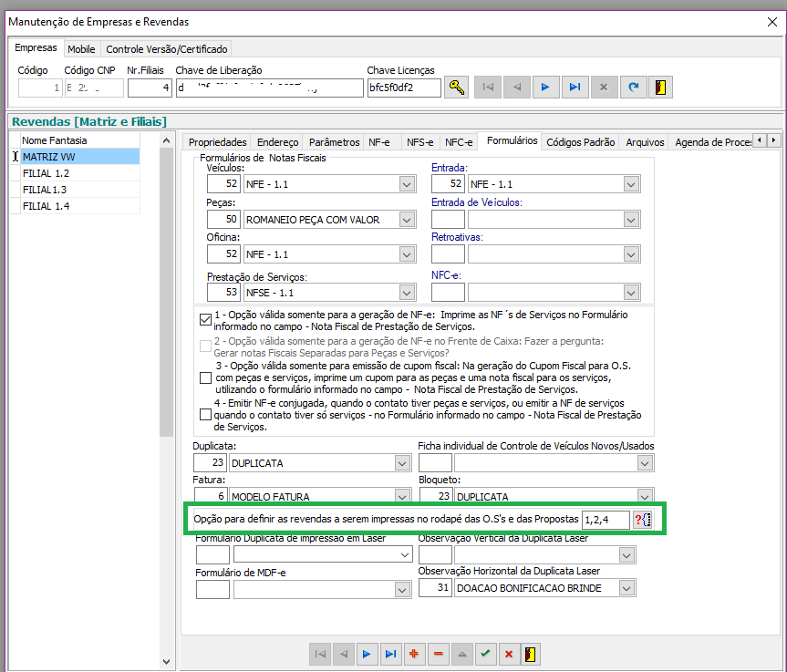Go to next company record in top navigator
This screenshot has height=672, width=787.
[x=546, y=88]
